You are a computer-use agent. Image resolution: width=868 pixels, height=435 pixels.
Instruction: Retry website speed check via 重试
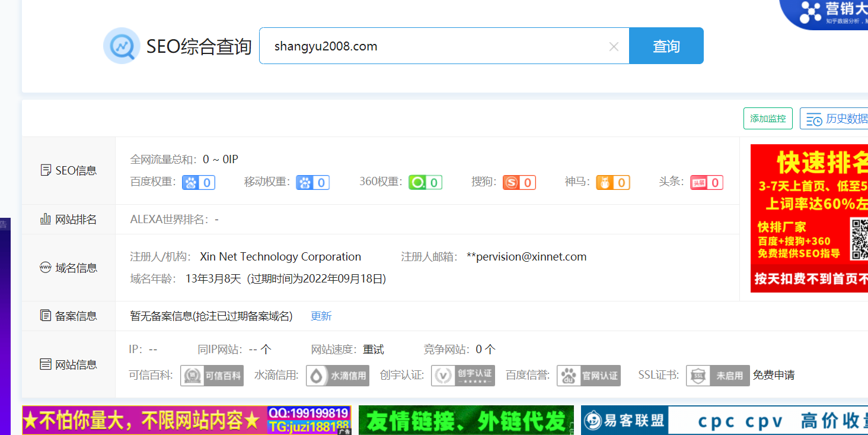pyautogui.click(x=374, y=349)
